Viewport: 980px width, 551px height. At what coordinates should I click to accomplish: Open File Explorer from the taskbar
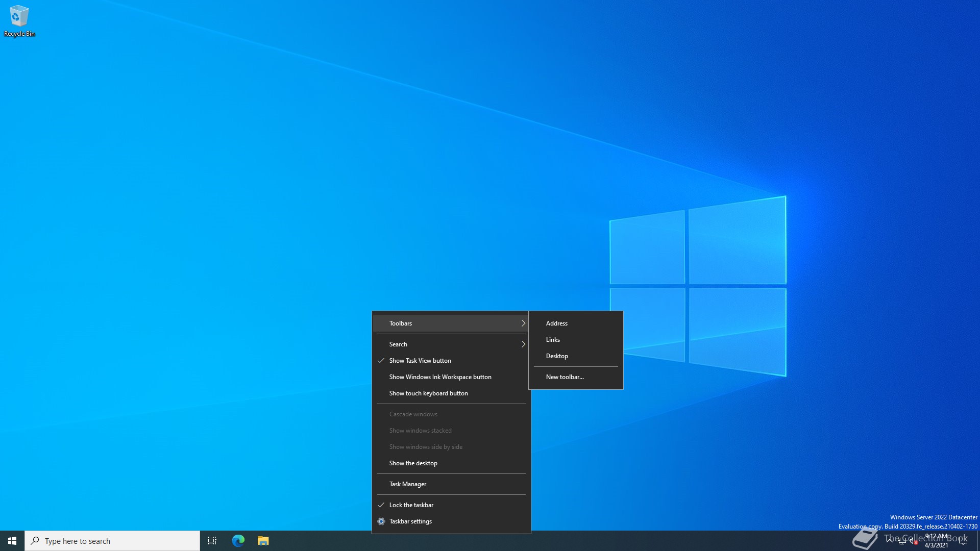point(263,541)
